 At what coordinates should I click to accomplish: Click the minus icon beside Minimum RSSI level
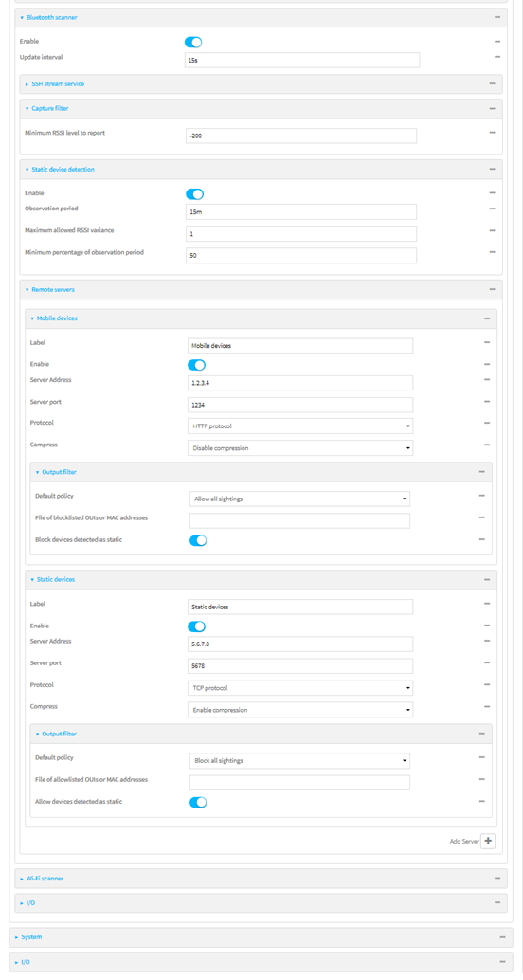click(x=493, y=133)
